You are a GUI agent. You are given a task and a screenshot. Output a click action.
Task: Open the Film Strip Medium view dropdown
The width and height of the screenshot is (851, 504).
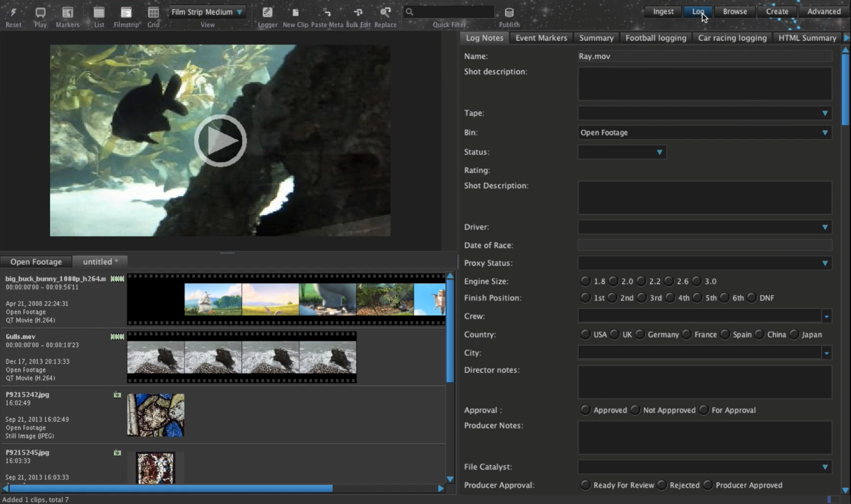(207, 12)
